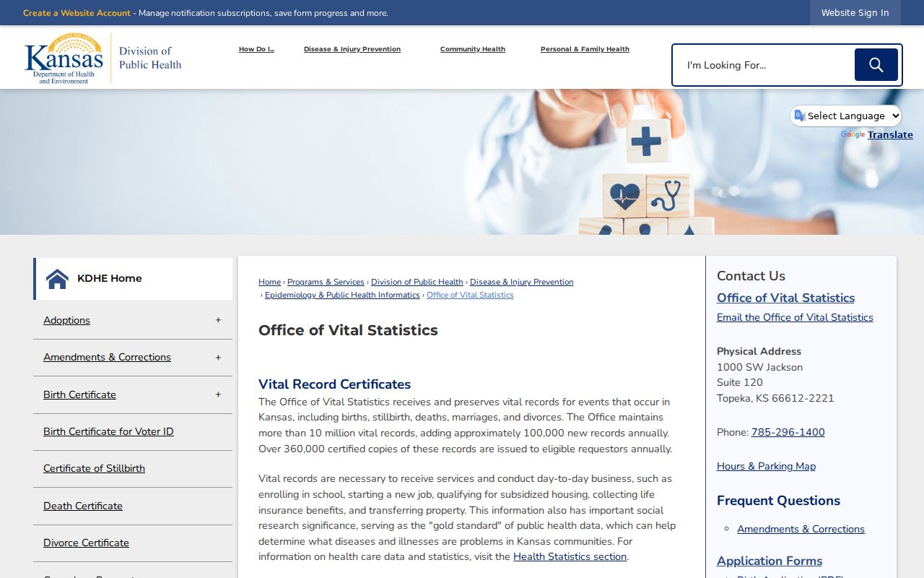
Task: Open Death Certificate sidebar item
Action: tap(83, 506)
